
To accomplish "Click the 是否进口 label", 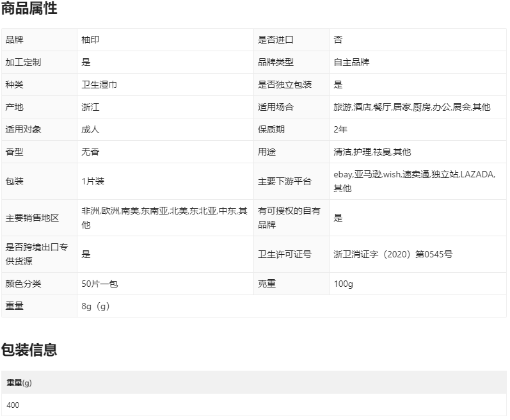I will 276,40.
